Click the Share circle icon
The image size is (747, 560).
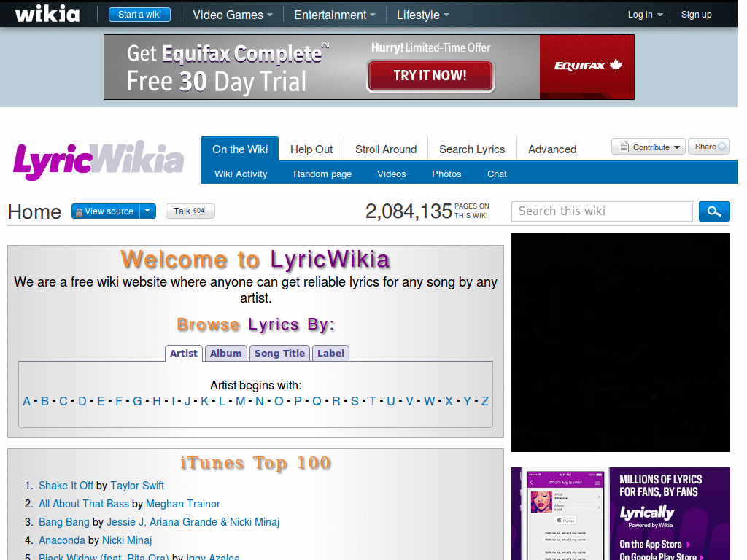click(721, 147)
